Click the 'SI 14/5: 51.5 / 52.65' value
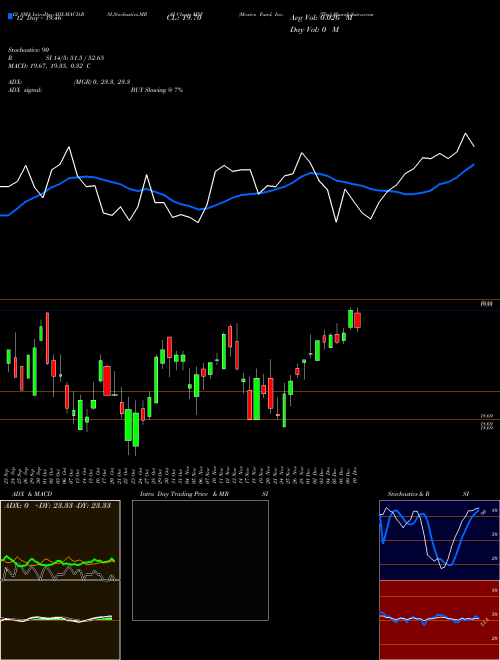The image size is (500, 660). 75,58
